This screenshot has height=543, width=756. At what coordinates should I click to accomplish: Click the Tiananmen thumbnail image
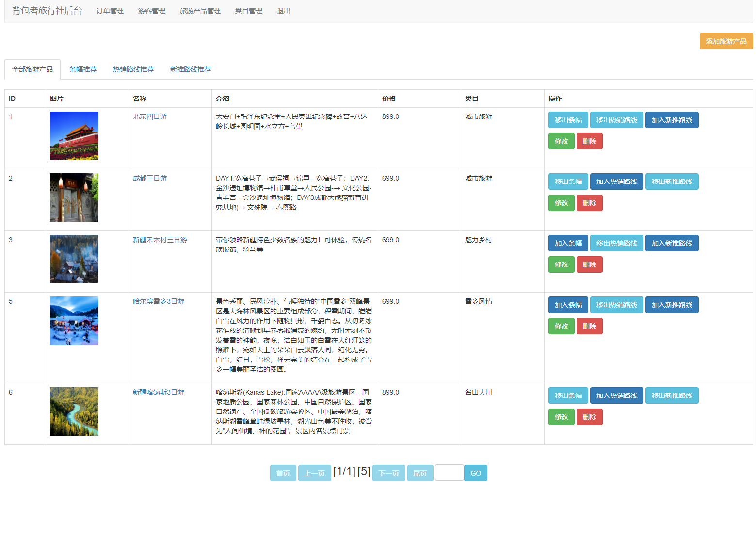(x=74, y=136)
